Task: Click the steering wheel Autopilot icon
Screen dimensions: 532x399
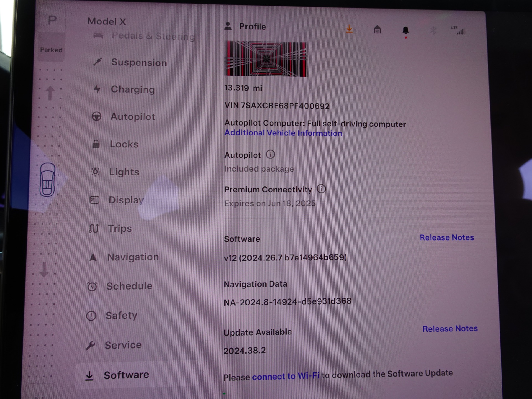Action: tap(96, 116)
